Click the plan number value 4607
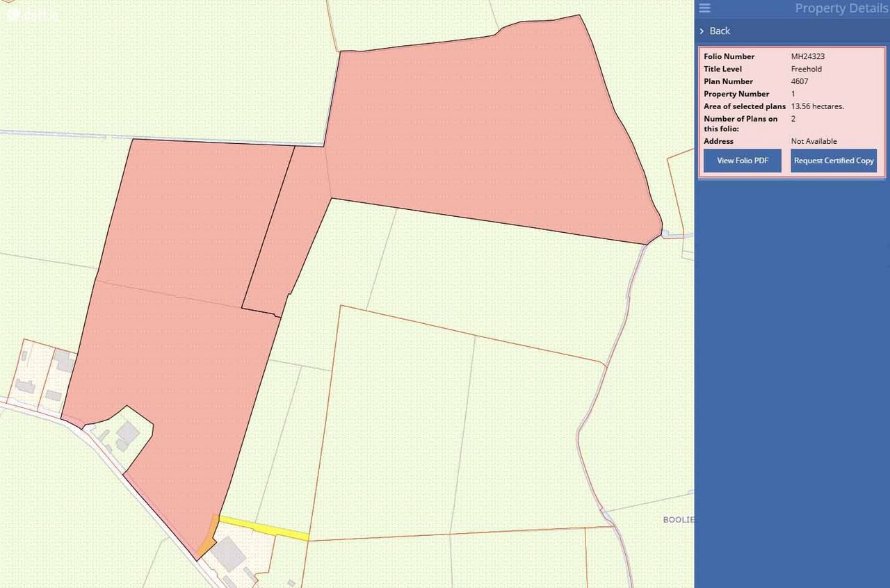Screen dimensions: 890x588 [800, 81]
